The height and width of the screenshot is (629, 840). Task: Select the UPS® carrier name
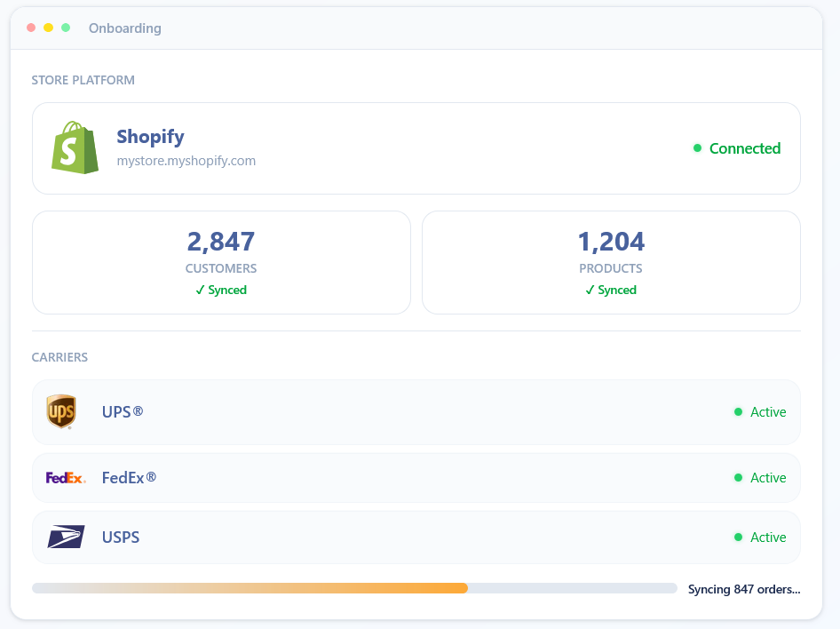coord(123,412)
